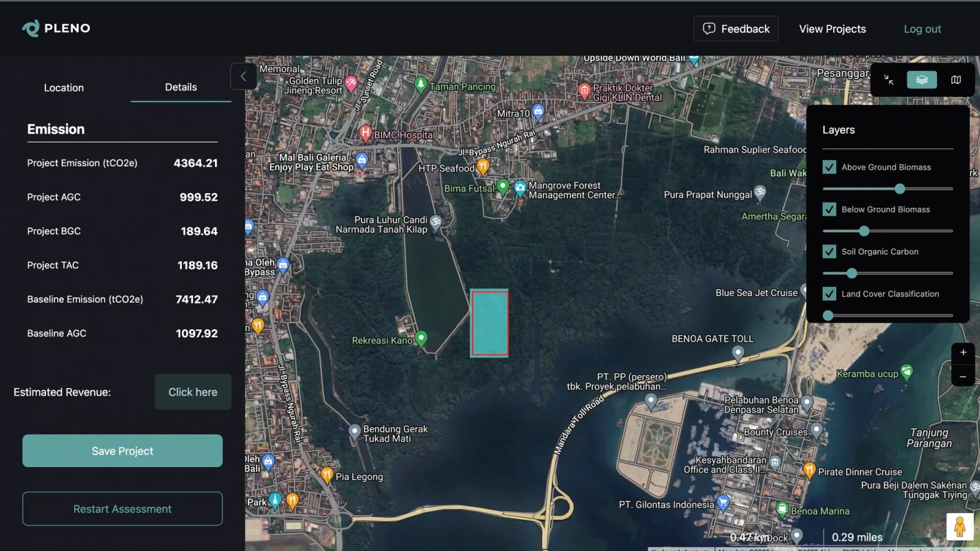The height and width of the screenshot is (551, 980).
Task: Click here for Estimated Revenue
Action: click(193, 392)
